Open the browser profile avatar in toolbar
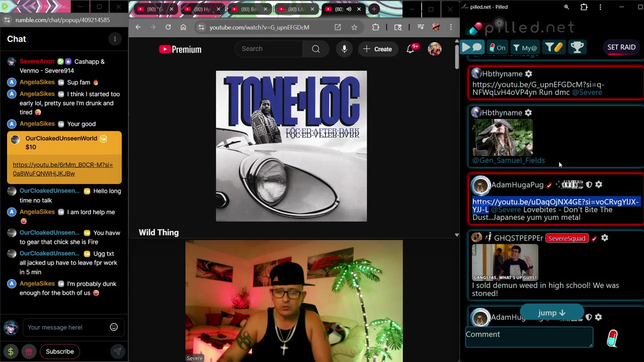The width and height of the screenshot is (644, 362). tap(436, 27)
